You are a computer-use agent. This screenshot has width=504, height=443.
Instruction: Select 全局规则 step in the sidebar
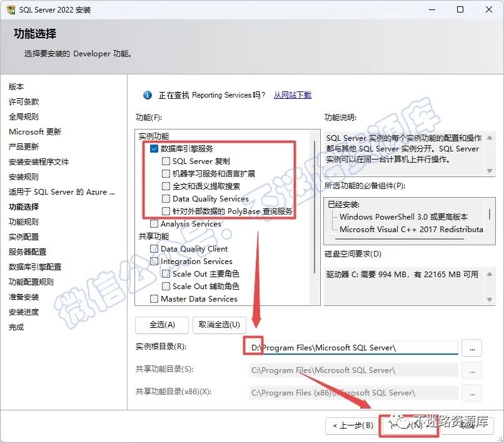pyautogui.click(x=24, y=117)
